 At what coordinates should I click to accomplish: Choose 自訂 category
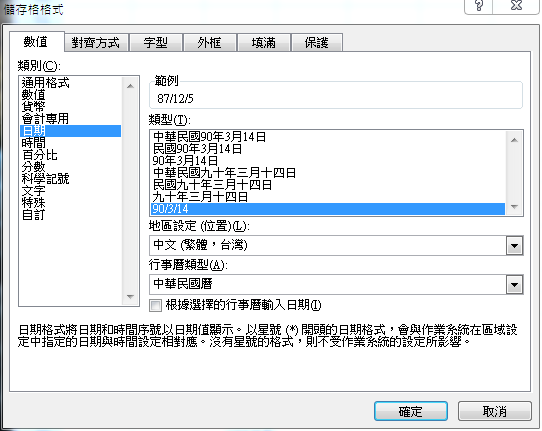pos(71,215)
